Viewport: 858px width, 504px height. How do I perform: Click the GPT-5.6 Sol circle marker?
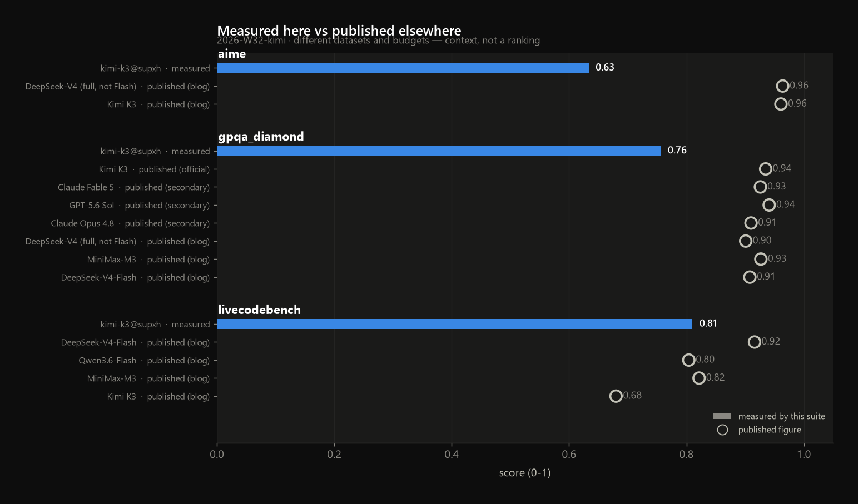(x=769, y=205)
